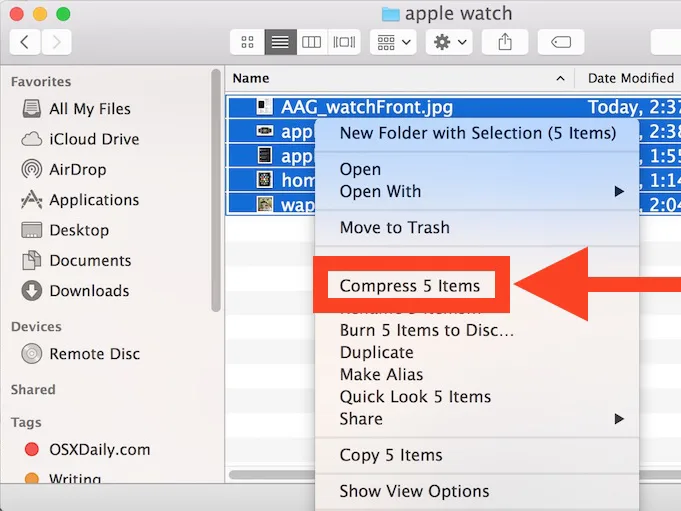This screenshot has height=511, width=681.
Task: Select the red OSXDaily.com tag
Action: pyautogui.click(x=87, y=449)
